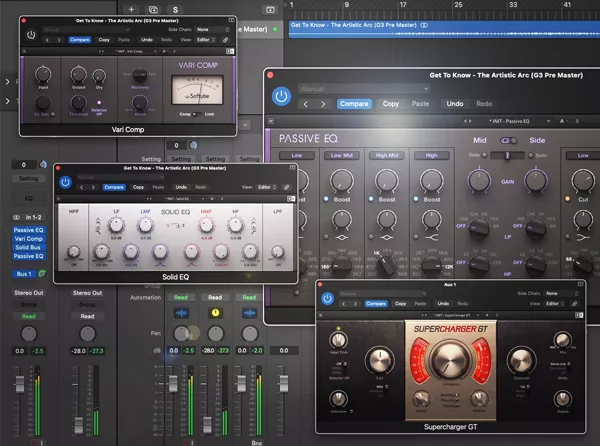This screenshot has width=600, height=446.
Task: Click link icon in Supercharger GT header
Action: [574, 303]
